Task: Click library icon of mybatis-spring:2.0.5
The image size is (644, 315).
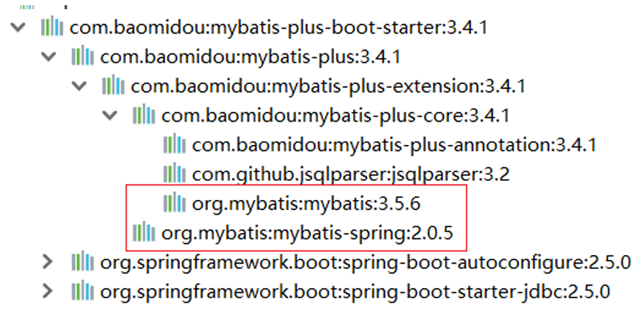Action: (x=144, y=232)
